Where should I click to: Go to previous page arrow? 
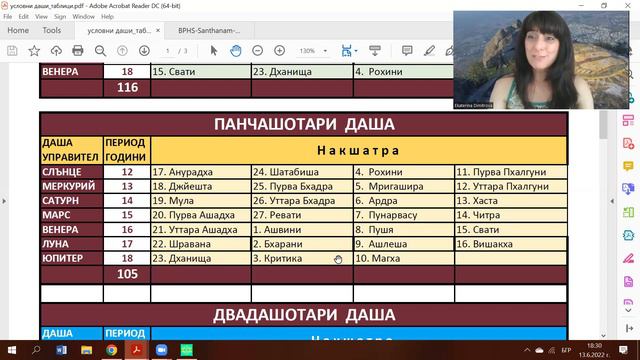[x=122, y=51]
